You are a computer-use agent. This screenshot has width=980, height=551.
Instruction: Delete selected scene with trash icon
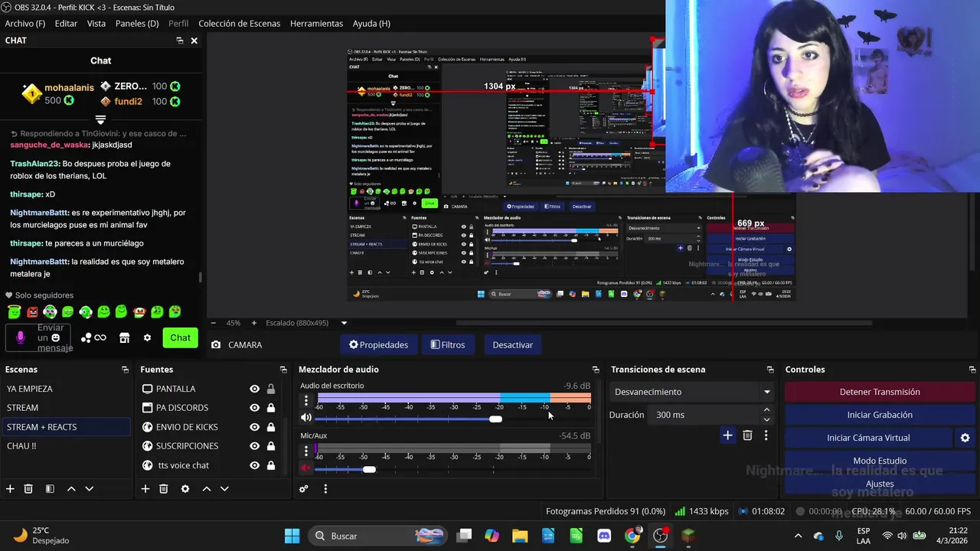28,489
